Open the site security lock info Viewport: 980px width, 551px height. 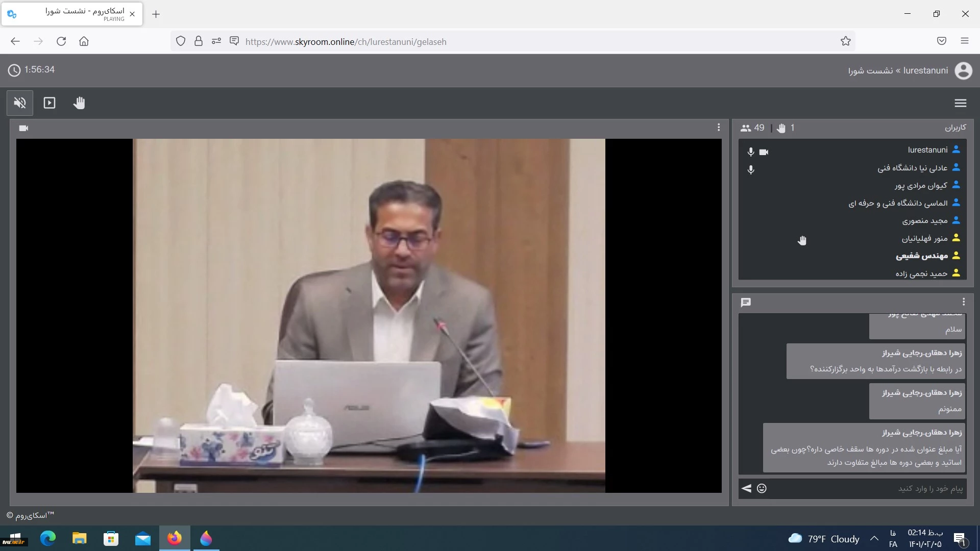(199, 41)
